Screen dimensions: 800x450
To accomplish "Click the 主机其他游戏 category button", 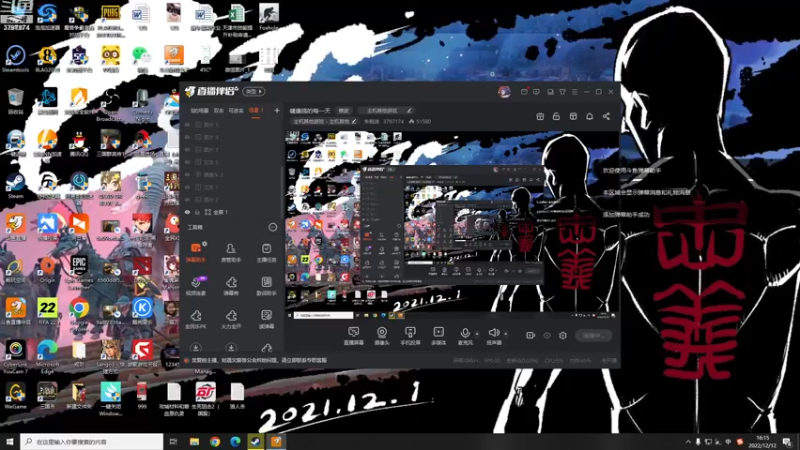I will click(386, 111).
